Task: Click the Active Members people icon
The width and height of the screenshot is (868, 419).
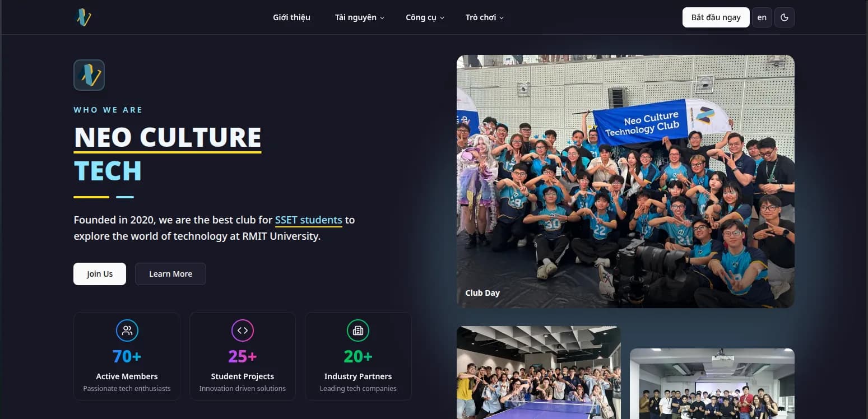Action: point(127,330)
